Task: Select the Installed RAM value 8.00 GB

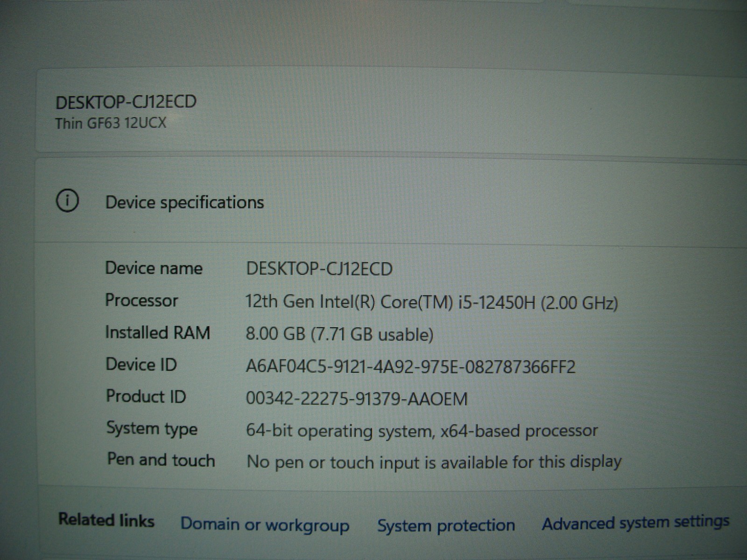Action: [339, 334]
